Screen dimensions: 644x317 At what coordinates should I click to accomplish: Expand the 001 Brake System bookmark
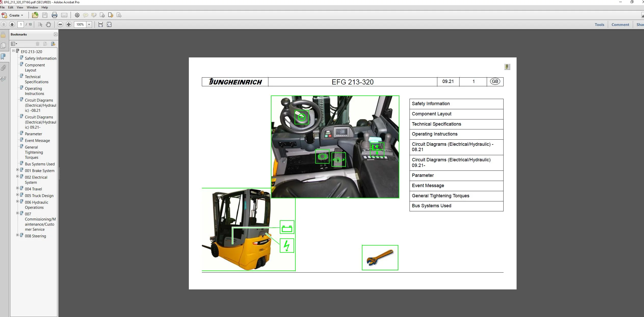click(x=18, y=170)
